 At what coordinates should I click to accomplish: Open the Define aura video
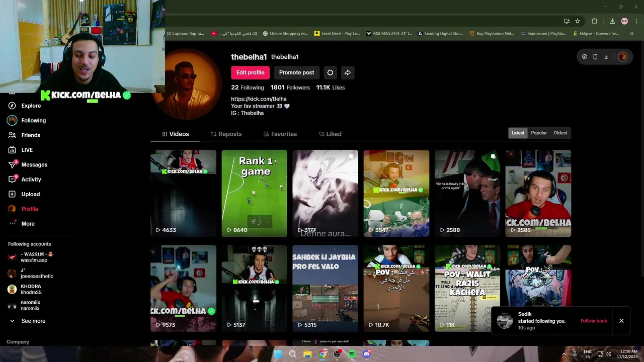[326, 193]
